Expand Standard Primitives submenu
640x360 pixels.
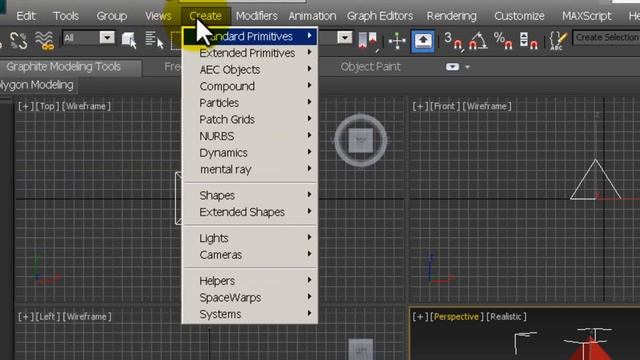coord(250,36)
